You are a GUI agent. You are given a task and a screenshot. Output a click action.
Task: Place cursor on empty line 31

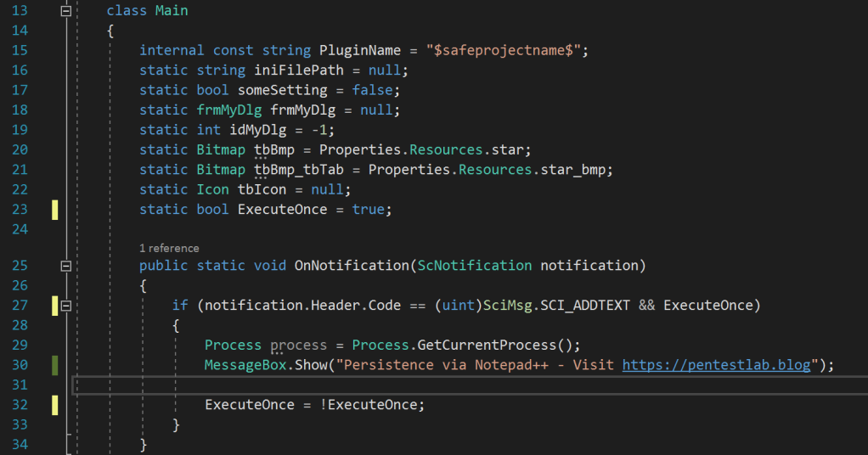click(x=425, y=385)
